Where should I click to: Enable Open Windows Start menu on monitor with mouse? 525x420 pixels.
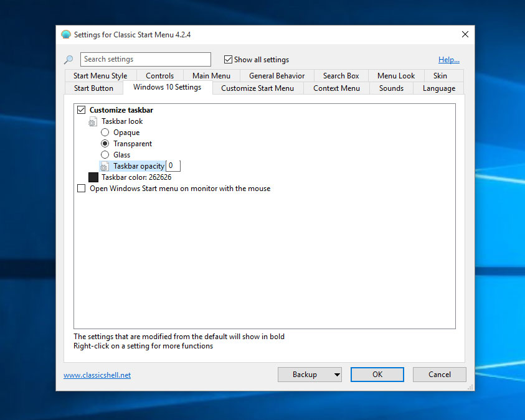tap(82, 189)
